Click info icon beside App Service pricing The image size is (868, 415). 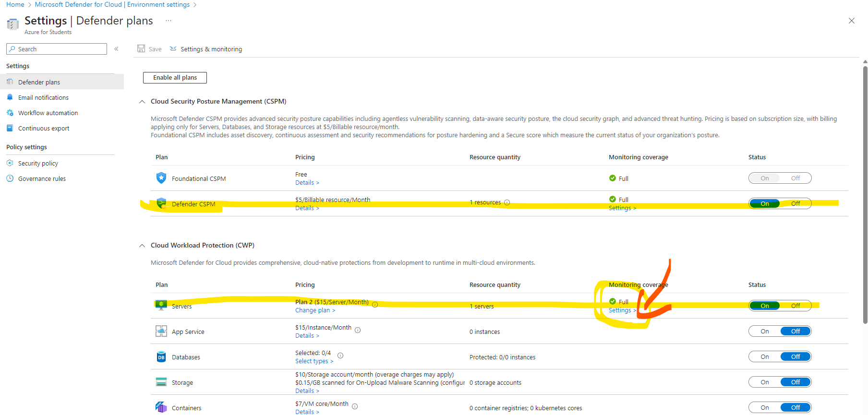[358, 330]
